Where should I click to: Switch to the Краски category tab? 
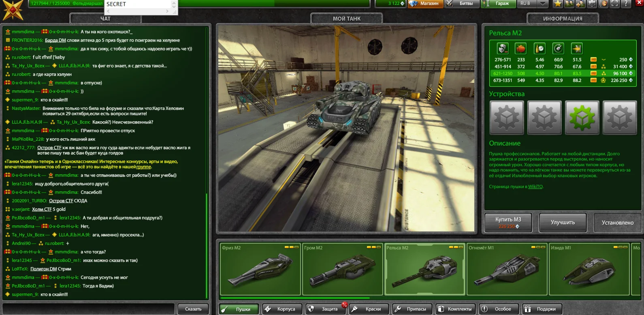click(x=369, y=309)
